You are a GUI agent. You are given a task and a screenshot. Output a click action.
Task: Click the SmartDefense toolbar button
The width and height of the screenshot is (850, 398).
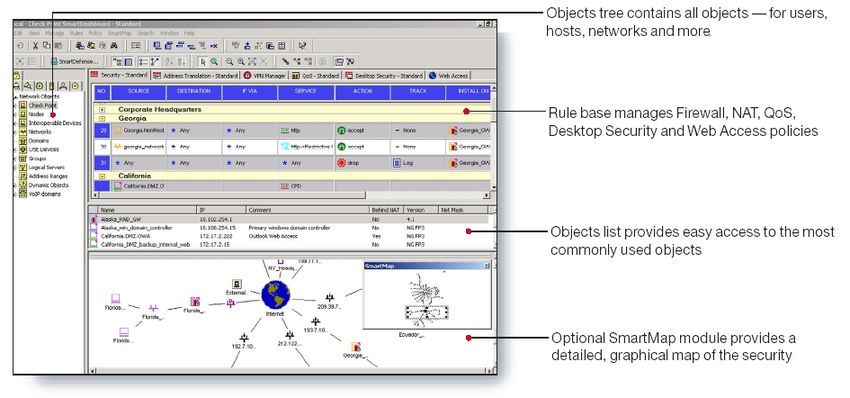(x=74, y=62)
